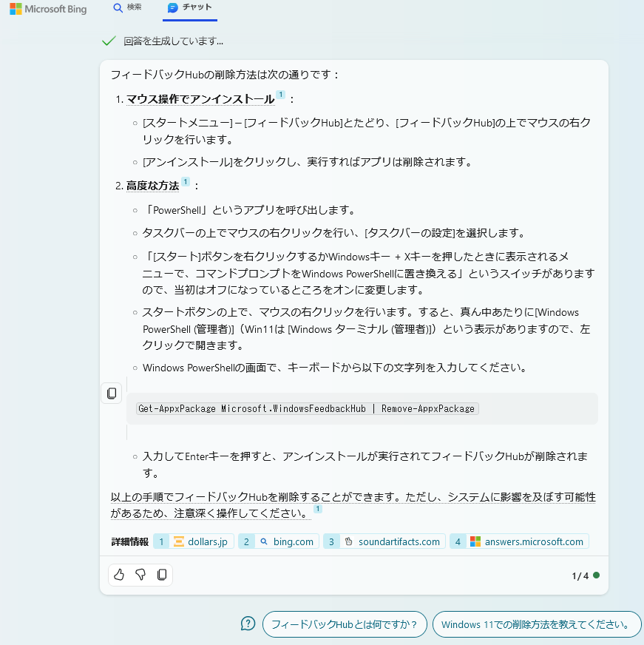
Task: Click the underlined heading マウス操作でアンインストール
Action: pos(200,99)
